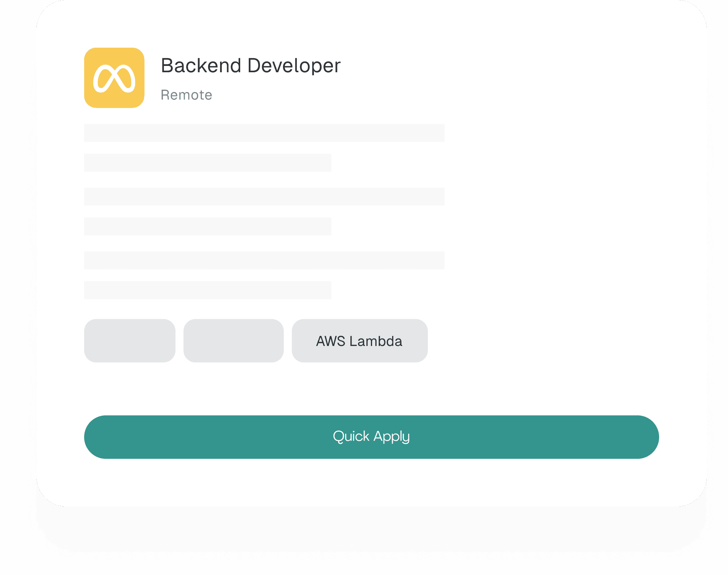
Task: Select the AWS Lambda skill tag
Action: (359, 341)
